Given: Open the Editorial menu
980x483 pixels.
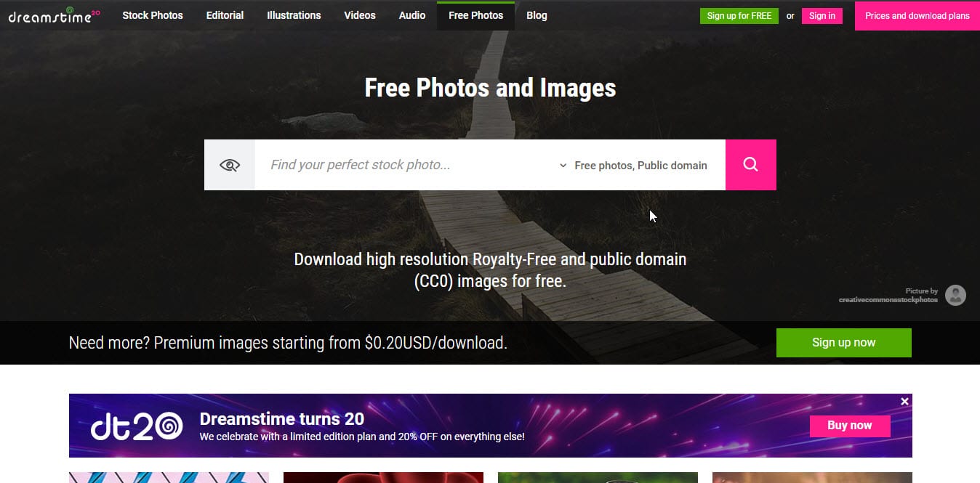Looking at the screenshot, I should [x=225, y=15].
